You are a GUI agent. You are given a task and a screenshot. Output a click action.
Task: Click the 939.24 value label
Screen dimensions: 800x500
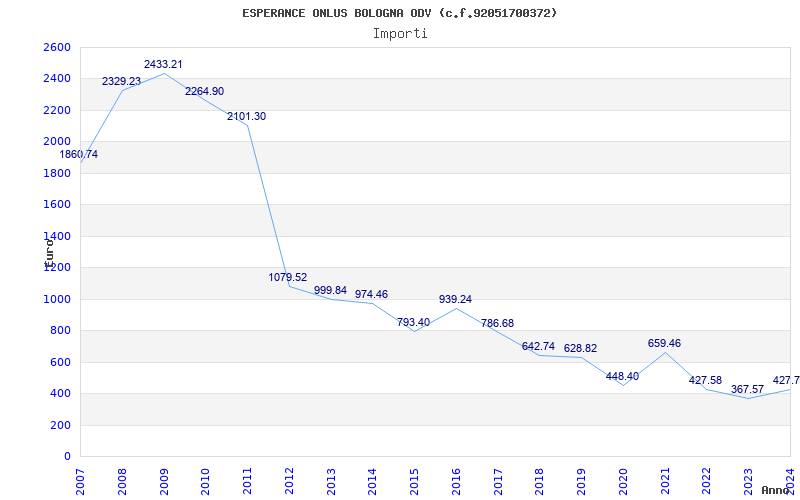coord(456,299)
